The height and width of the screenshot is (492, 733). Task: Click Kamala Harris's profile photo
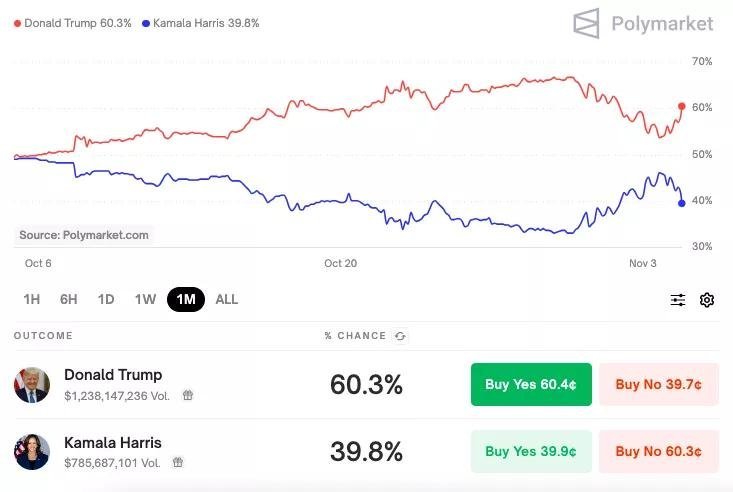[x=32, y=452]
